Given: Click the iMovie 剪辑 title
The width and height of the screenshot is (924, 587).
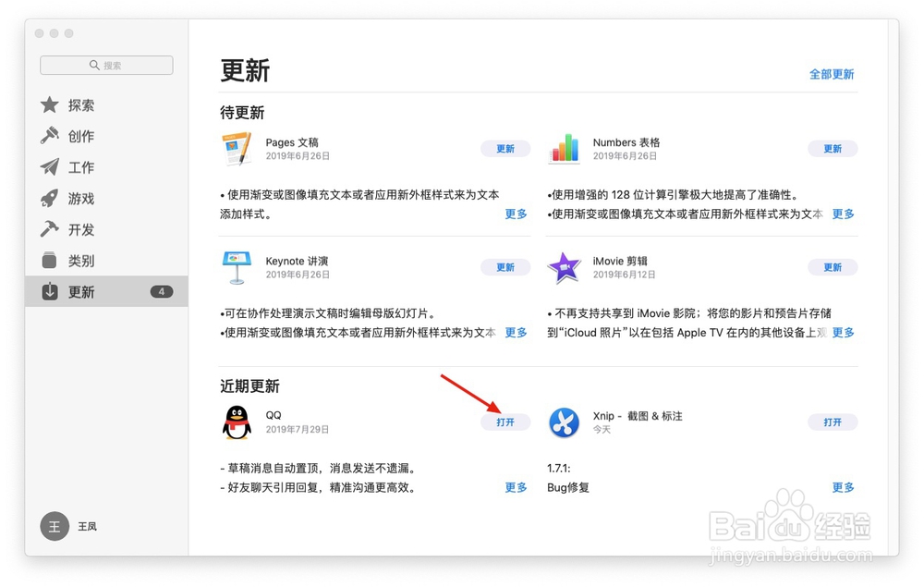Looking at the screenshot, I should coord(620,261).
